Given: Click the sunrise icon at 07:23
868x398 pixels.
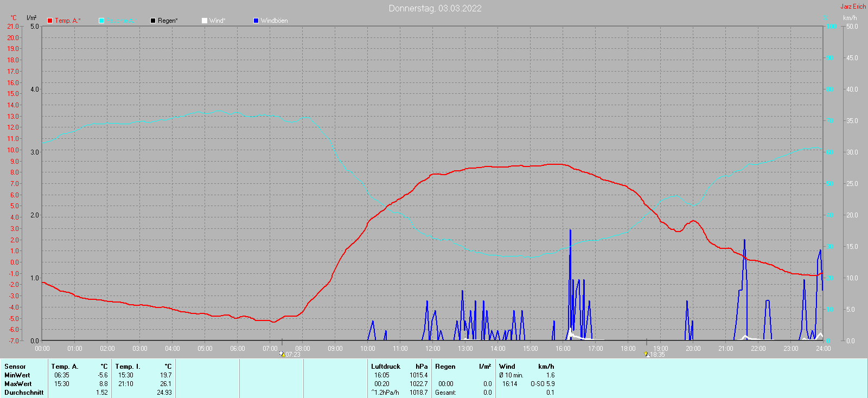Looking at the screenshot, I should point(282,354).
